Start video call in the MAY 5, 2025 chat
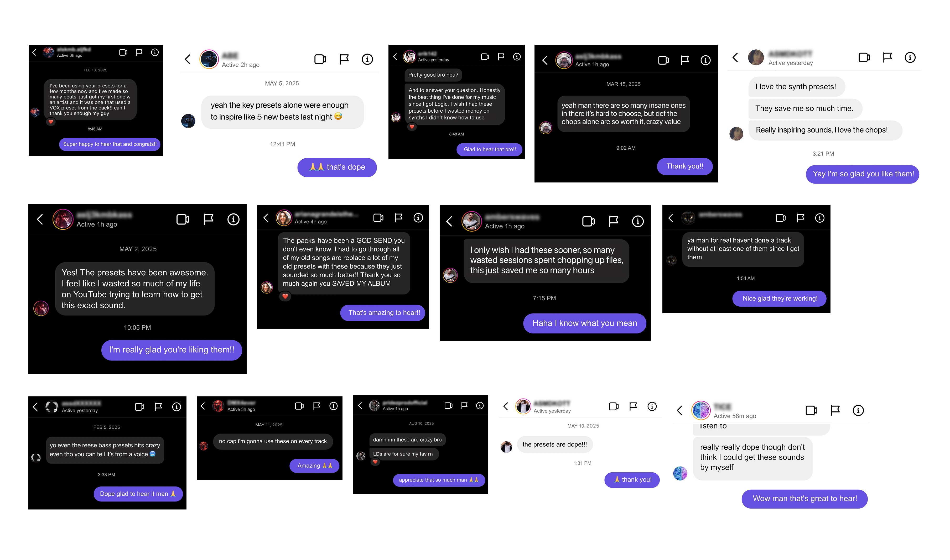950x560 pixels. pyautogui.click(x=320, y=59)
